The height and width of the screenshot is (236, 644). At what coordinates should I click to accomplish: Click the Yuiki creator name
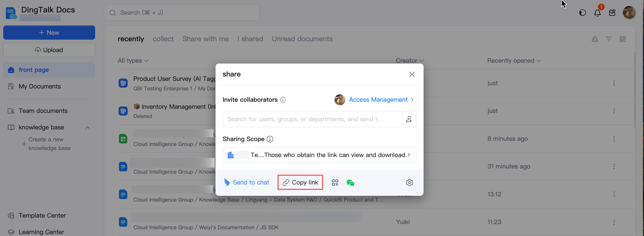[402, 222]
